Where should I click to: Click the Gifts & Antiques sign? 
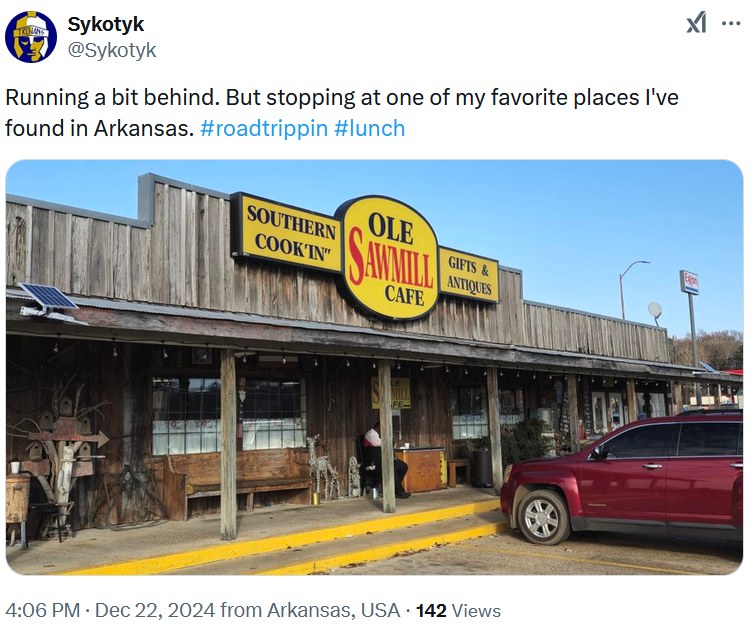469,275
